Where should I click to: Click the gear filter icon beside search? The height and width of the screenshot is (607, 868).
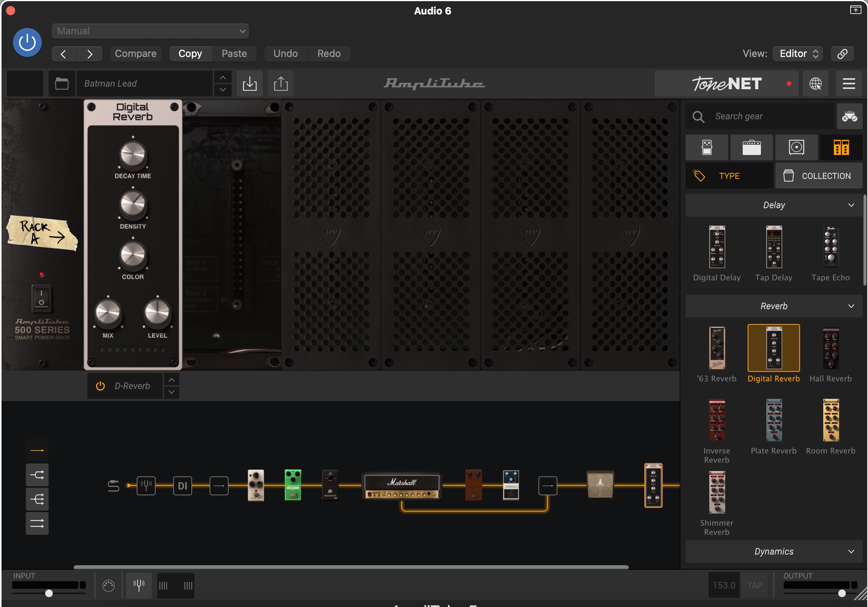point(849,116)
